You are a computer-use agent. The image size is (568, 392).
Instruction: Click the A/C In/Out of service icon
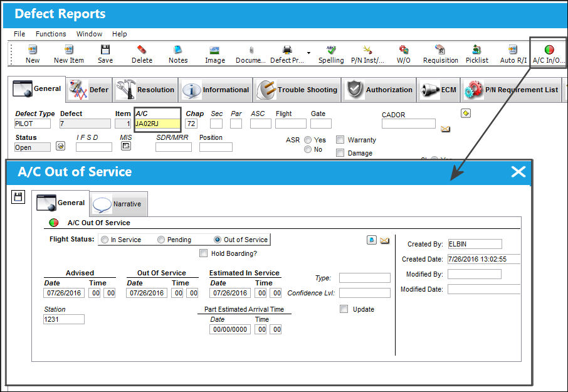point(549,50)
